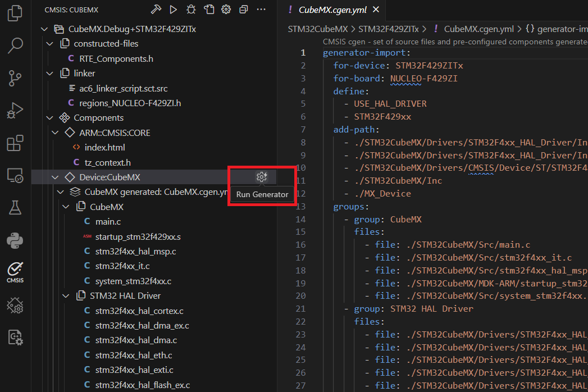Open the Extensions view

[15, 143]
